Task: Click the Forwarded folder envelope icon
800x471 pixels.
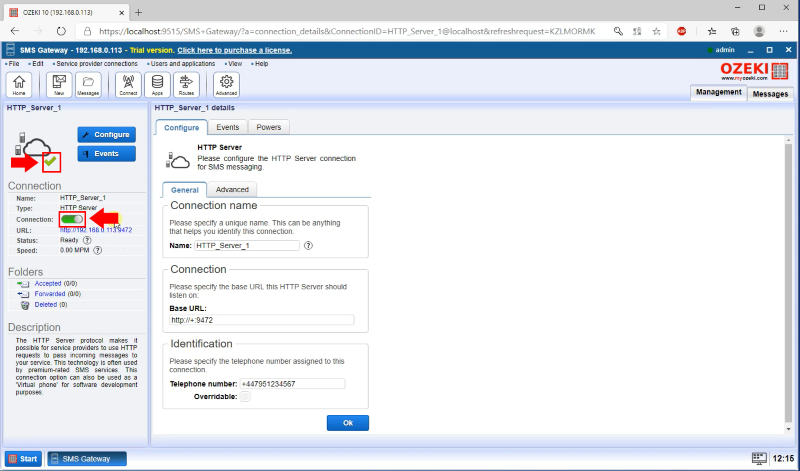Action: (x=23, y=294)
